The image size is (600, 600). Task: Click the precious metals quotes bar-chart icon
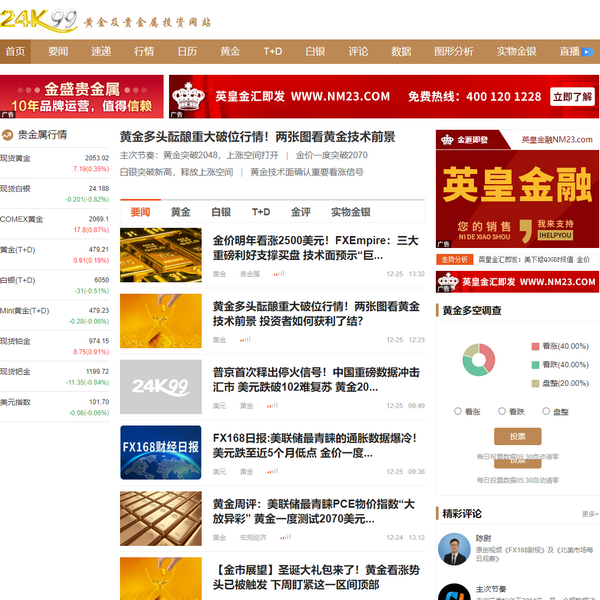coord(9,135)
